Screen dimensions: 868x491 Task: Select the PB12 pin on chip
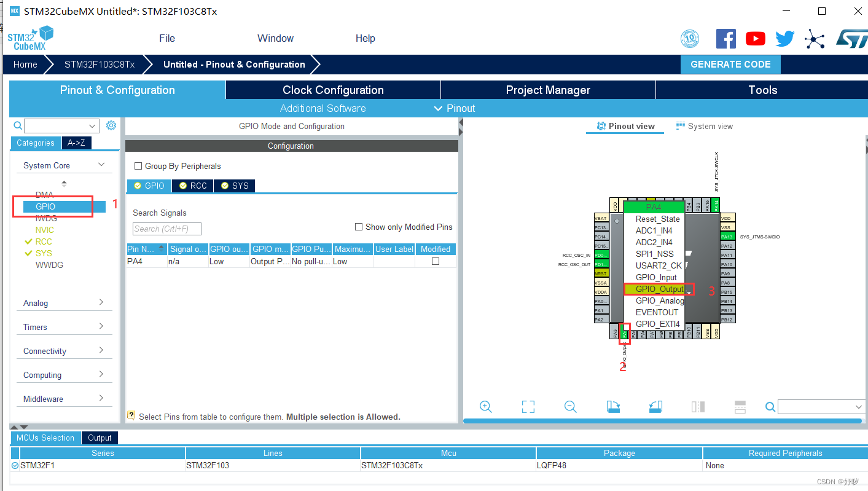tap(727, 320)
